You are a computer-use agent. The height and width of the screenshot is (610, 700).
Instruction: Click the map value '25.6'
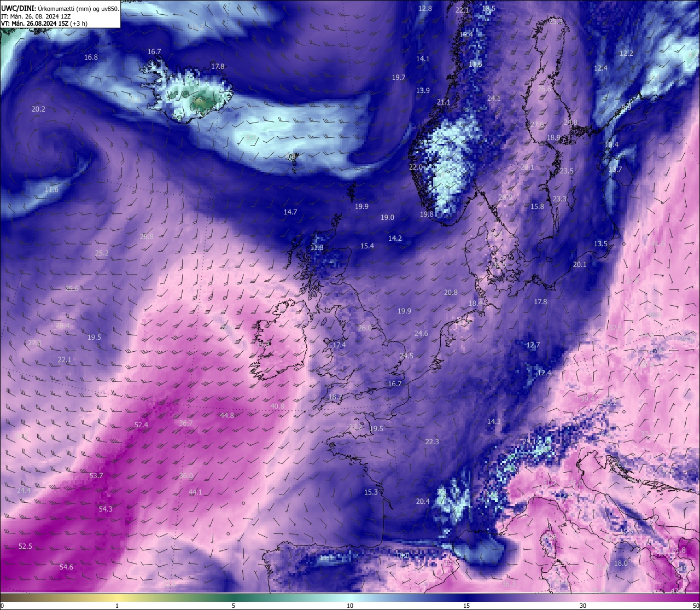coord(72,289)
